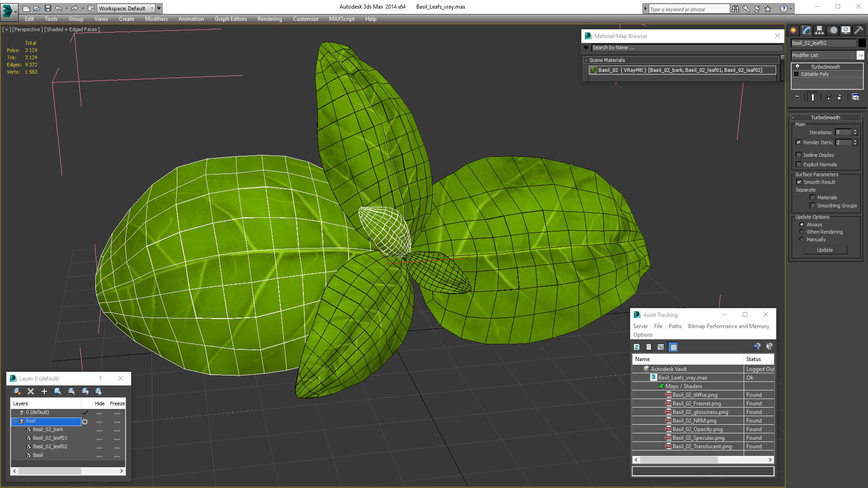This screenshot has width=868, height=488.
Task: Collapse the Basil layer tree node
Action: [14, 421]
